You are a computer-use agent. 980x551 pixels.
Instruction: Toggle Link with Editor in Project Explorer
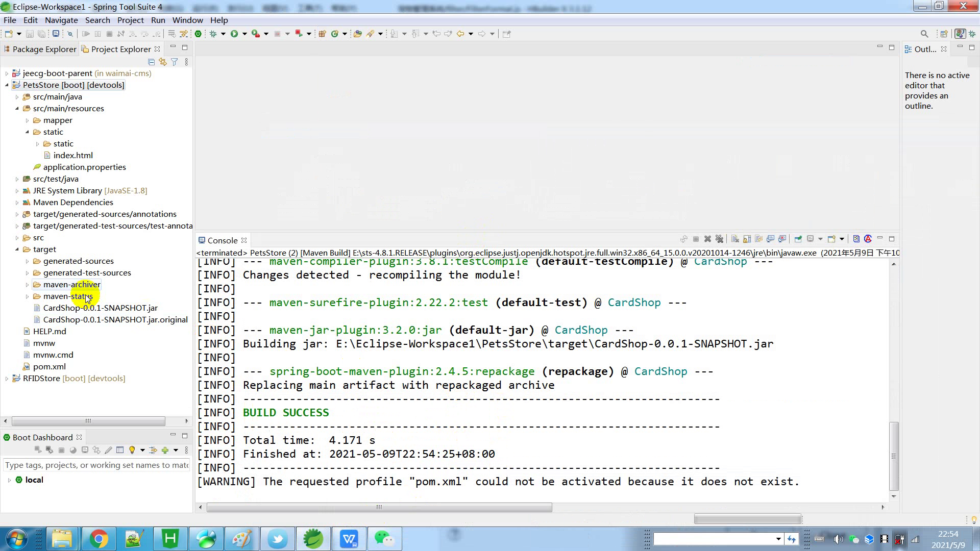163,62
